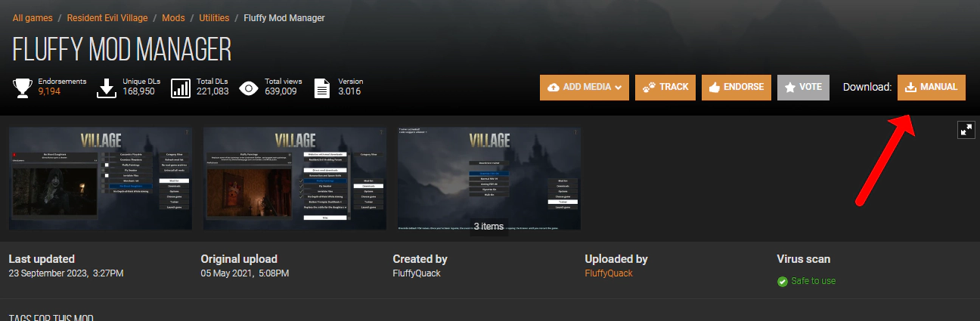Click the Unique DLs download arrow icon
Screen dimensions: 980x321
(108, 88)
